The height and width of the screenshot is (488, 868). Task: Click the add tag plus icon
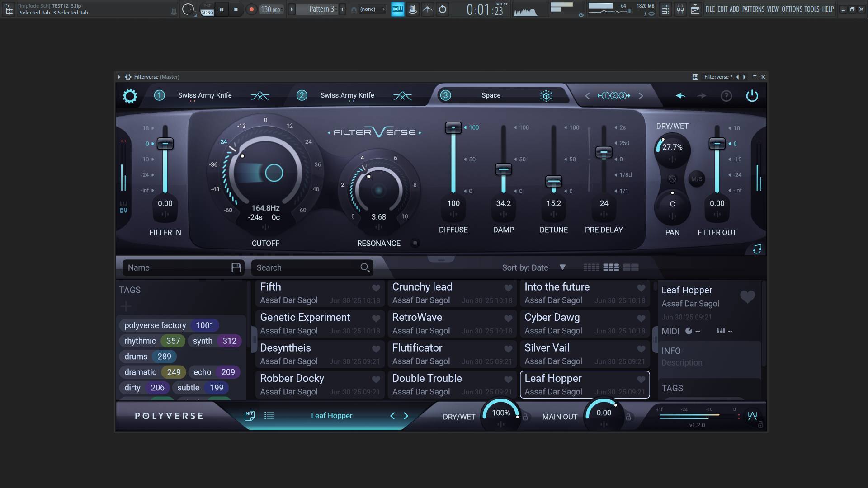[126, 307]
